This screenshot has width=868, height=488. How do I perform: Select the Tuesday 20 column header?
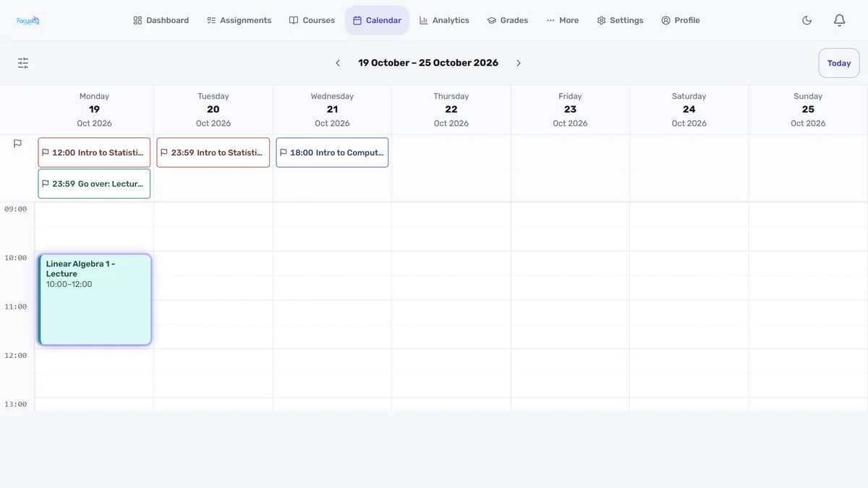point(213,110)
